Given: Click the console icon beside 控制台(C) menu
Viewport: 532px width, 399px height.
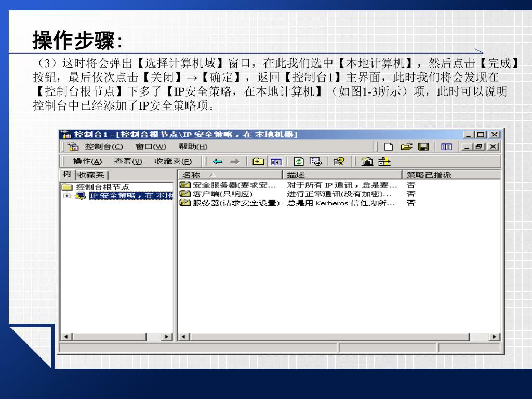Looking at the screenshot, I should point(73,147).
